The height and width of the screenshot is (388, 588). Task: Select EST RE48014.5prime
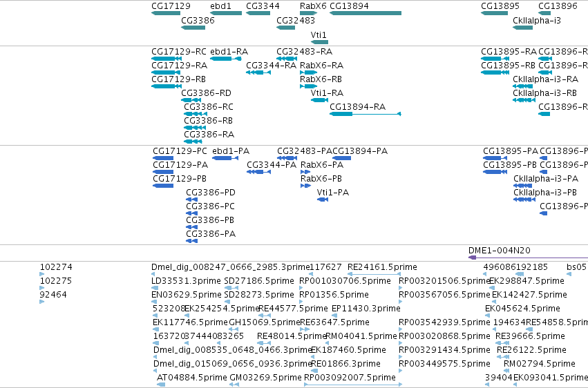click(x=264, y=343)
